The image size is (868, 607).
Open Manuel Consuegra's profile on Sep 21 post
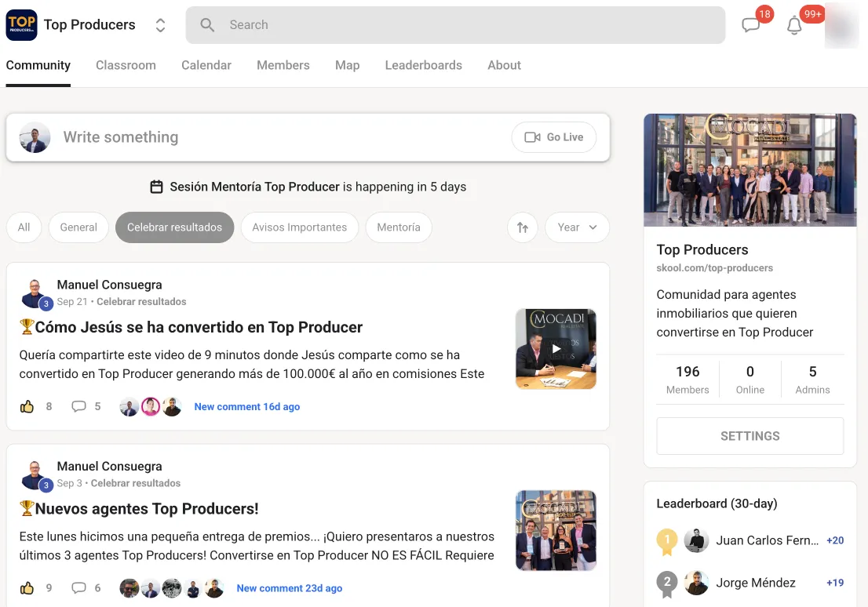click(110, 285)
